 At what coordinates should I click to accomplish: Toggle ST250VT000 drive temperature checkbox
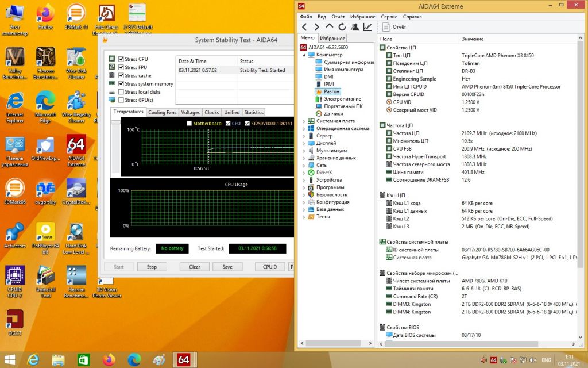coord(247,123)
